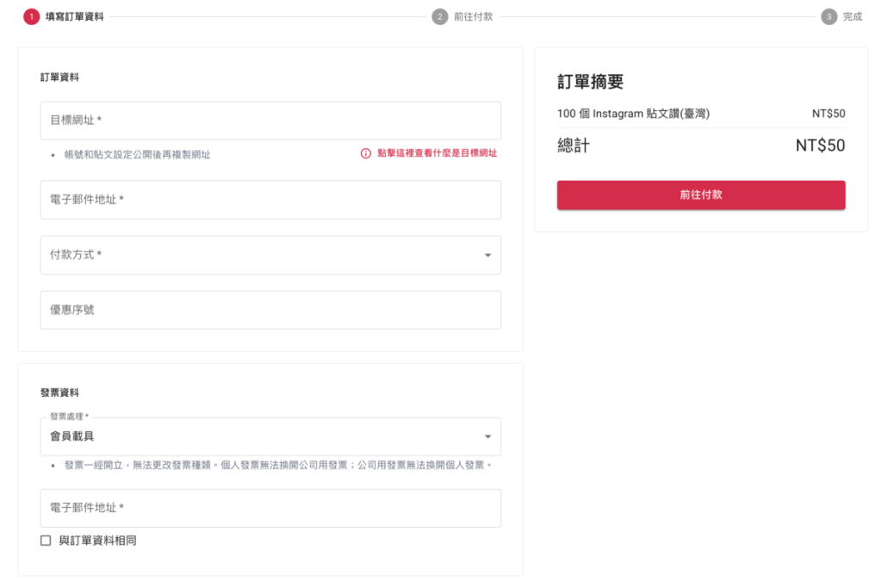Click the 訂單資料 section heading
This screenshot has width=882, height=588.
pyautogui.click(x=59, y=77)
